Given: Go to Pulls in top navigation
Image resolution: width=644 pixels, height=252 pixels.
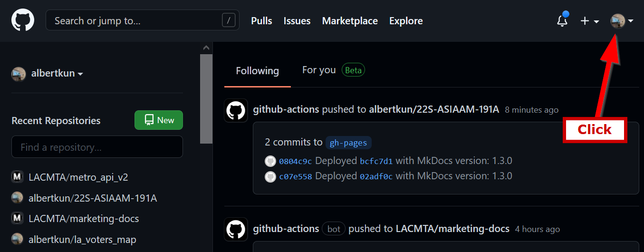Looking at the screenshot, I should (261, 21).
